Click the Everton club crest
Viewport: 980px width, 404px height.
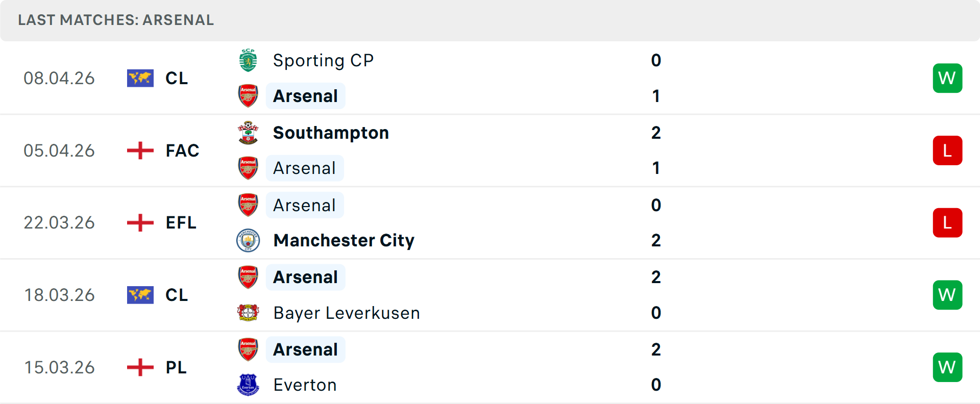point(248,385)
